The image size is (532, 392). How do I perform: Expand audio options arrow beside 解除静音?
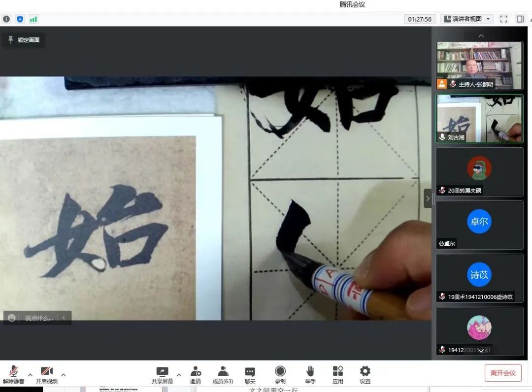coord(30,375)
